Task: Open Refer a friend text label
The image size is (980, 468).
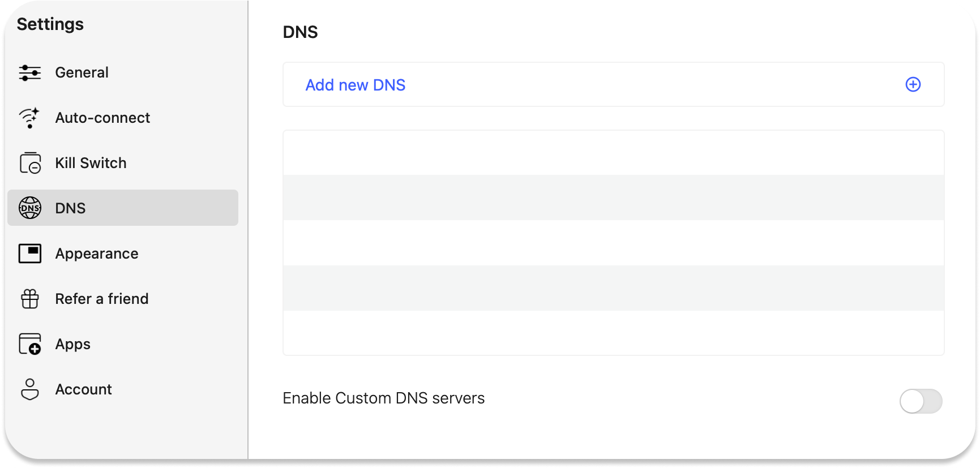Action: (x=101, y=299)
